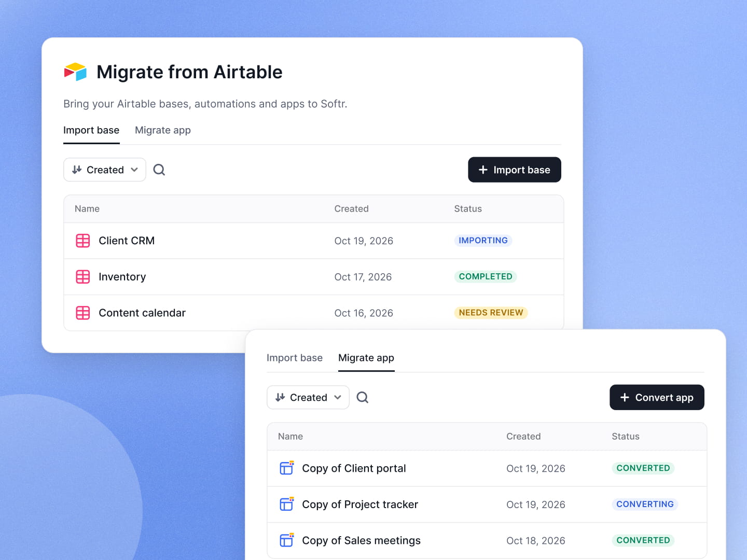Click the CONVERTING status badge
Viewport: 747px width, 560px height.
645,504
